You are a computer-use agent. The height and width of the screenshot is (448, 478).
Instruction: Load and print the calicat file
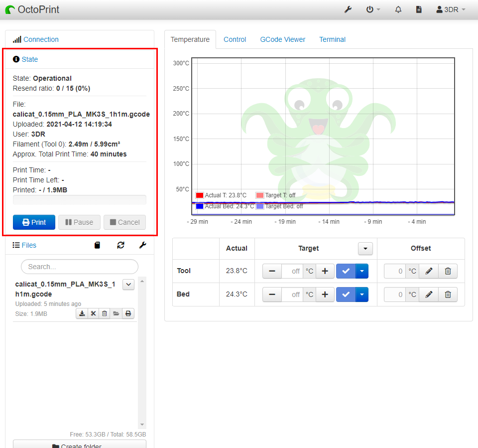tap(128, 313)
